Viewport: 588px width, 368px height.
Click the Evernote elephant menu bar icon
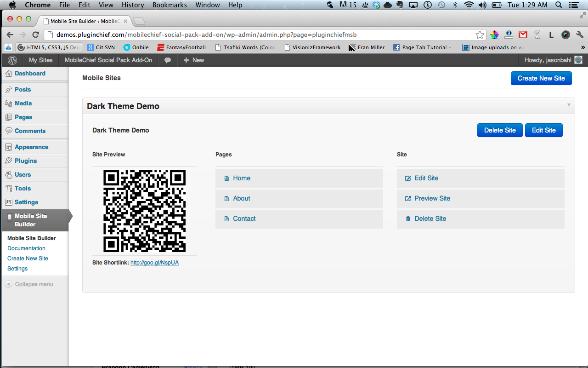(x=400, y=5)
